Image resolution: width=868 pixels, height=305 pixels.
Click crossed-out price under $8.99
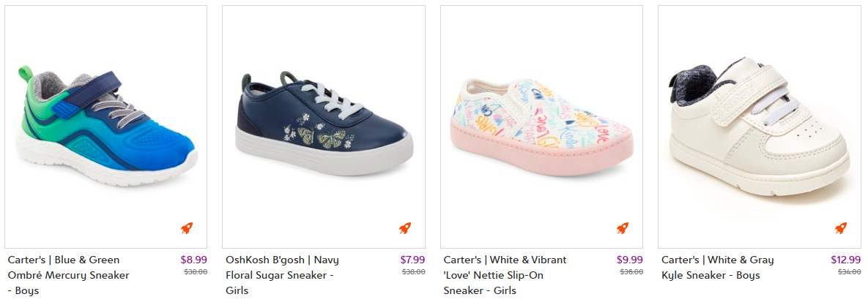point(195,272)
